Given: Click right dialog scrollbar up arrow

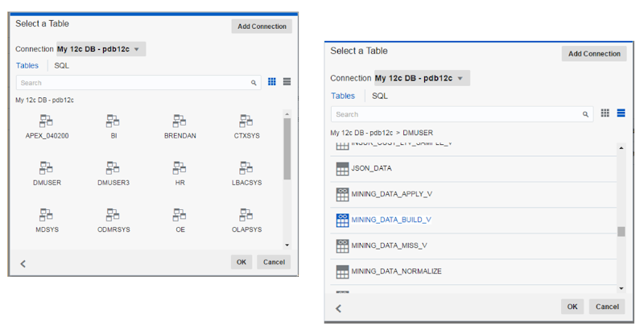Looking at the screenshot, I should click(x=621, y=148).
